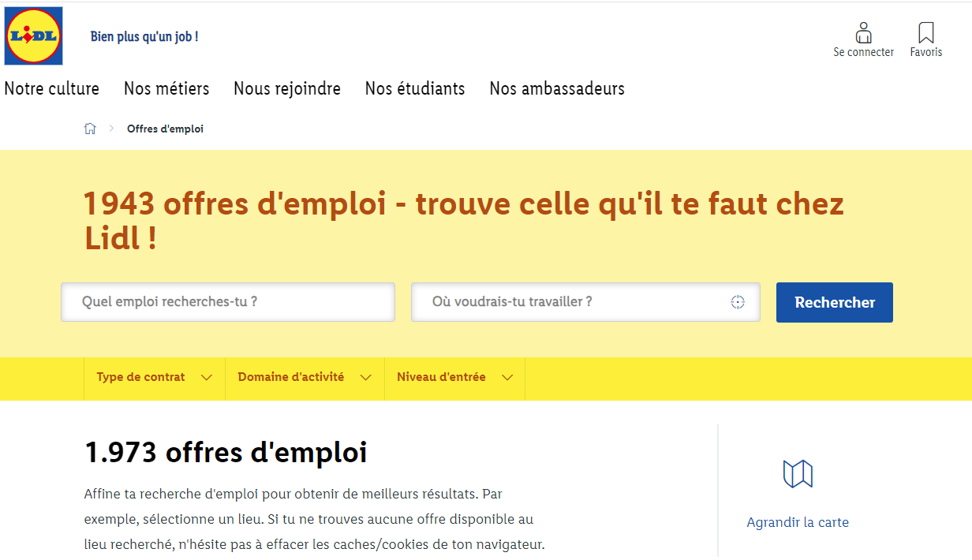This screenshot has width=972, height=560.
Task: Click the Affine ta recherche paragraph
Action: 314,520
